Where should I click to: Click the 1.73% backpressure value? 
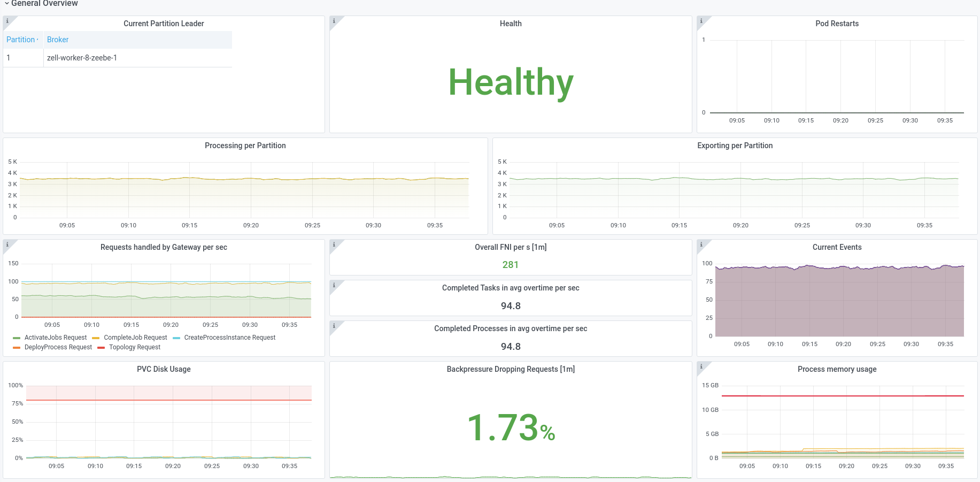click(511, 427)
